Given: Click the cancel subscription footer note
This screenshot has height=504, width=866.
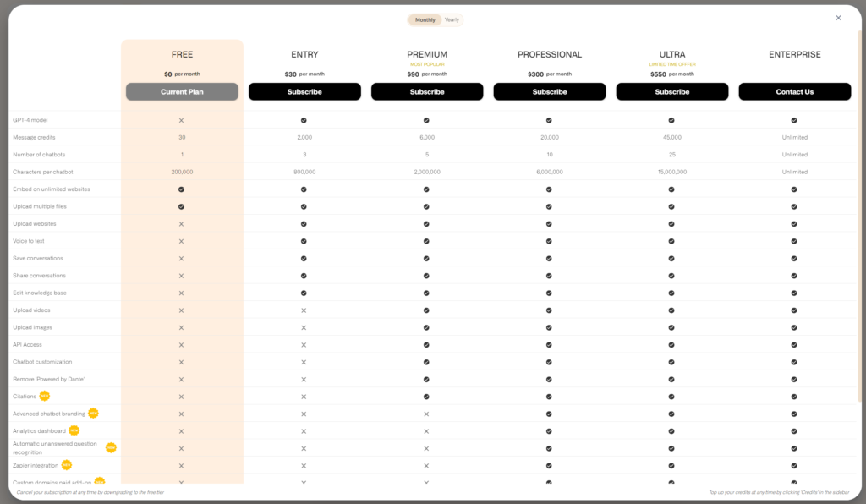Looking at the screenshot, I should (90, 492).
